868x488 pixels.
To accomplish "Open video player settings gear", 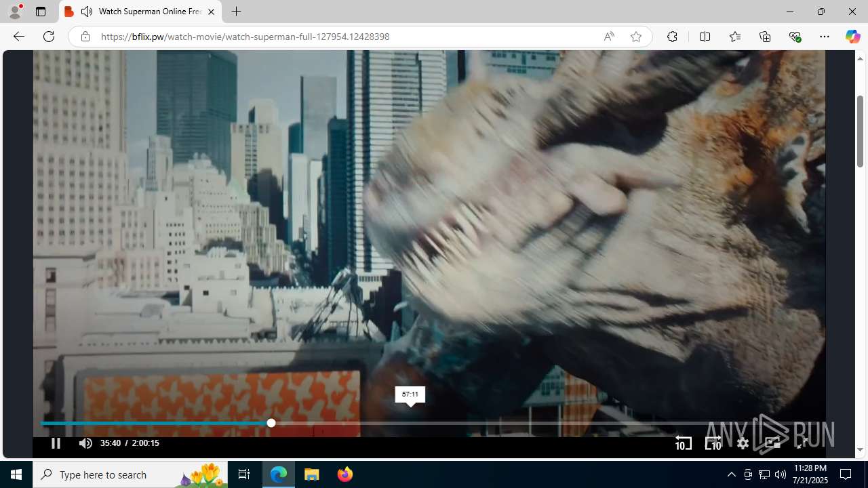I will click(x=743, y=443).
